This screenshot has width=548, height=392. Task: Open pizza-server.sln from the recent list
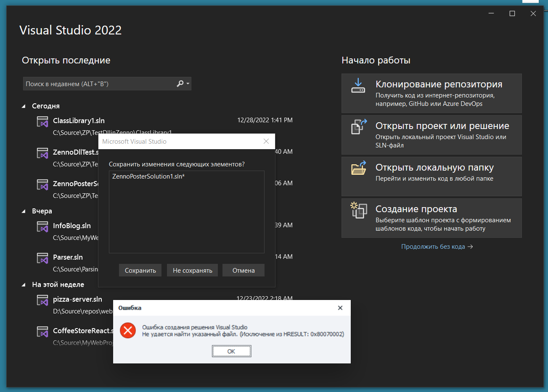pos(77,299)
